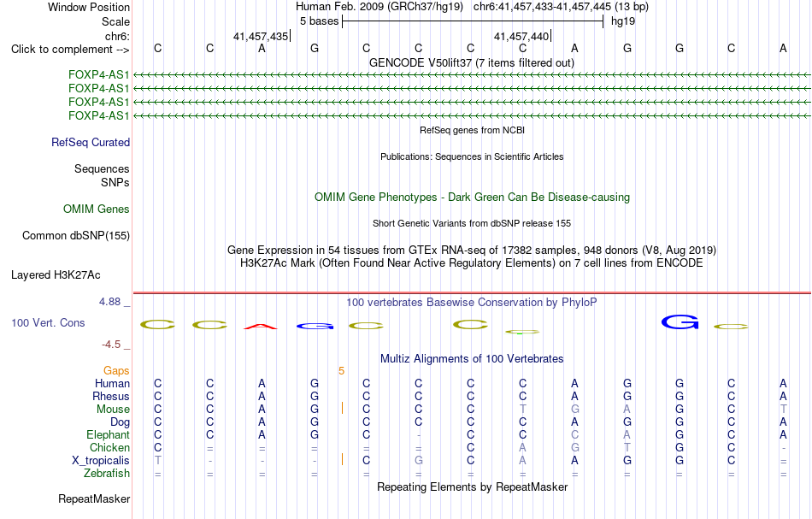
Task: Click the hg19 label beside the scale bar
Action: [623, 21]
